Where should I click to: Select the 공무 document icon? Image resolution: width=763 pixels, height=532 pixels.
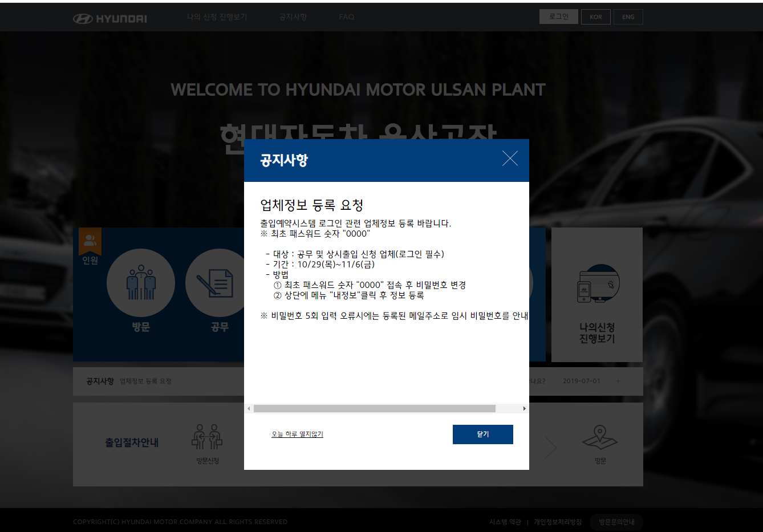click(x=219, y=283)
